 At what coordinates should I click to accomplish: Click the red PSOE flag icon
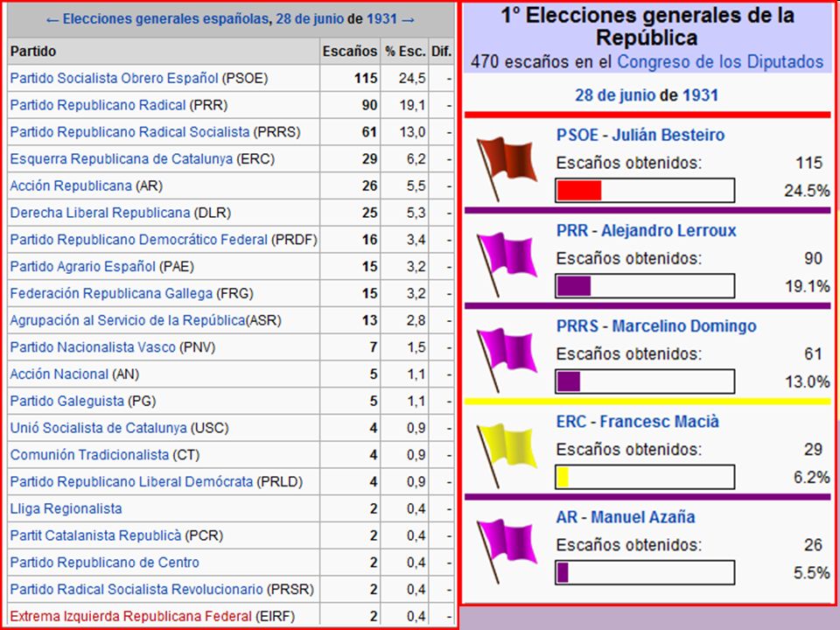507,168
